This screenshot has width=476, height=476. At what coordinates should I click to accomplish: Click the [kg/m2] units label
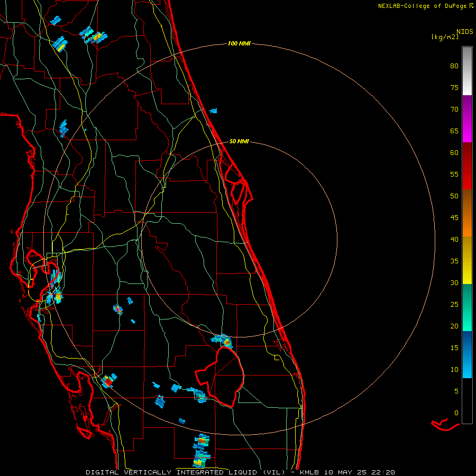tap(445, 37)
